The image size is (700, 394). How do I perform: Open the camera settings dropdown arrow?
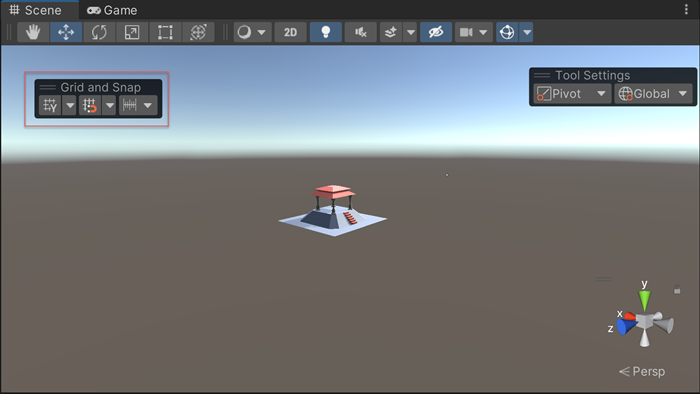pos(483,32)
